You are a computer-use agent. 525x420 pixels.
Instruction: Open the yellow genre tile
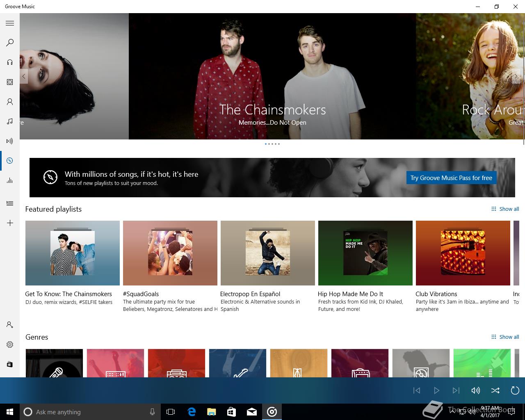[299, 363]
